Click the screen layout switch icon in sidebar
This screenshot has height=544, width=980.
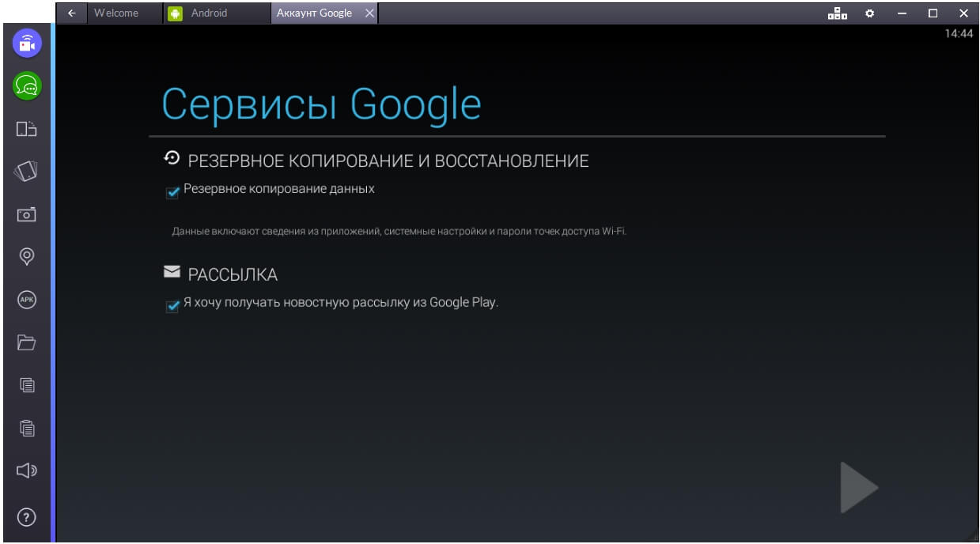27,128
